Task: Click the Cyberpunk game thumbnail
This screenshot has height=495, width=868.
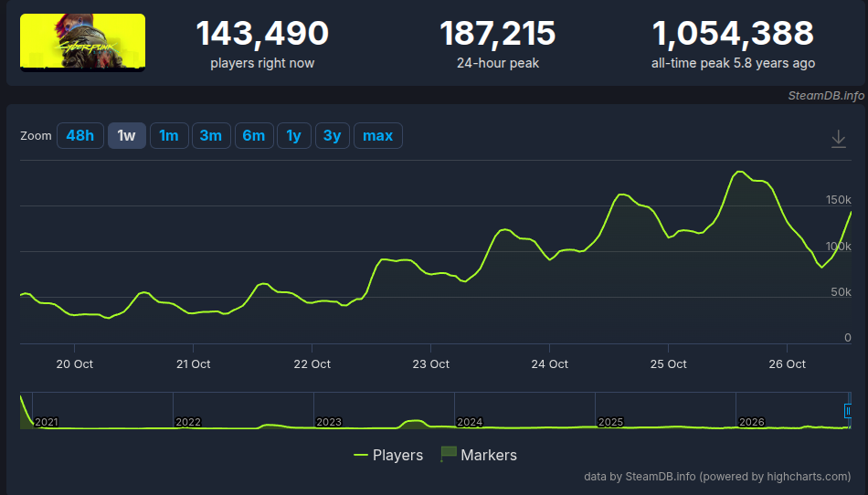Action: pyautogui.click(x=82, y=43)
